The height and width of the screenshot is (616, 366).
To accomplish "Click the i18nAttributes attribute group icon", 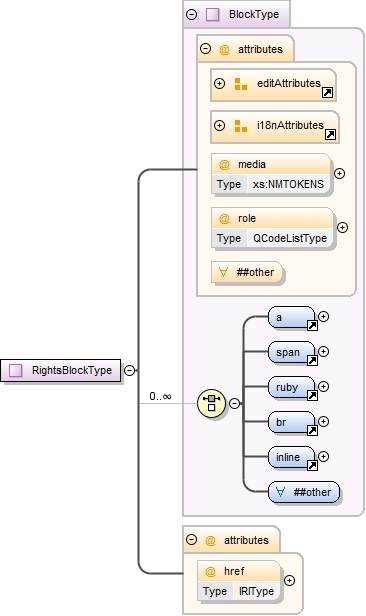I will coord(240,126).
